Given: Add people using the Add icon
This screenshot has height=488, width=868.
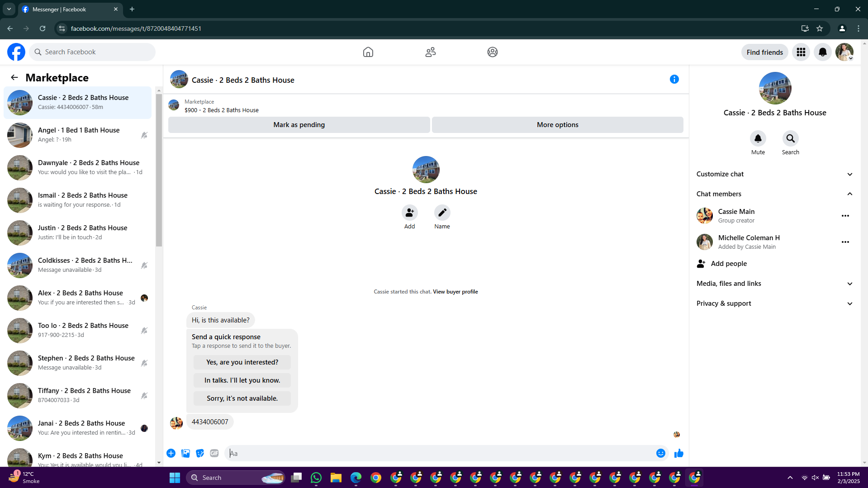Looking at the screenshot, I should tap(409, 213).
